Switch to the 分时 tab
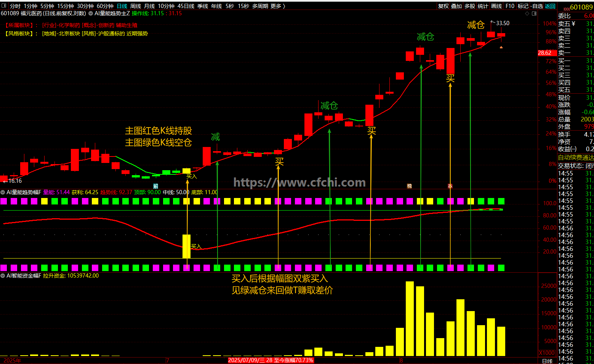The width and height of the screenshot is (594, 364). (15, 6)
